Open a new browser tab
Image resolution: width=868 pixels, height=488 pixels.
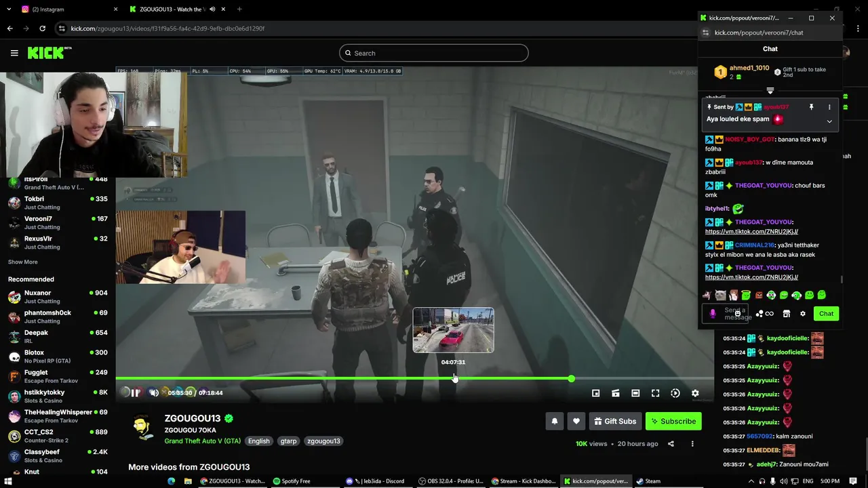click(239, 9)
